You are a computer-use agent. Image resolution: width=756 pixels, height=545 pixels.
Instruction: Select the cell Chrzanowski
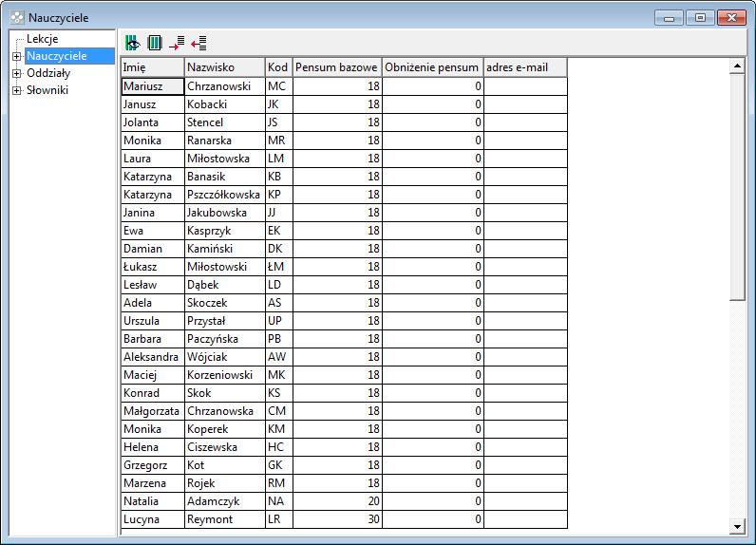[x=225, y=86]
